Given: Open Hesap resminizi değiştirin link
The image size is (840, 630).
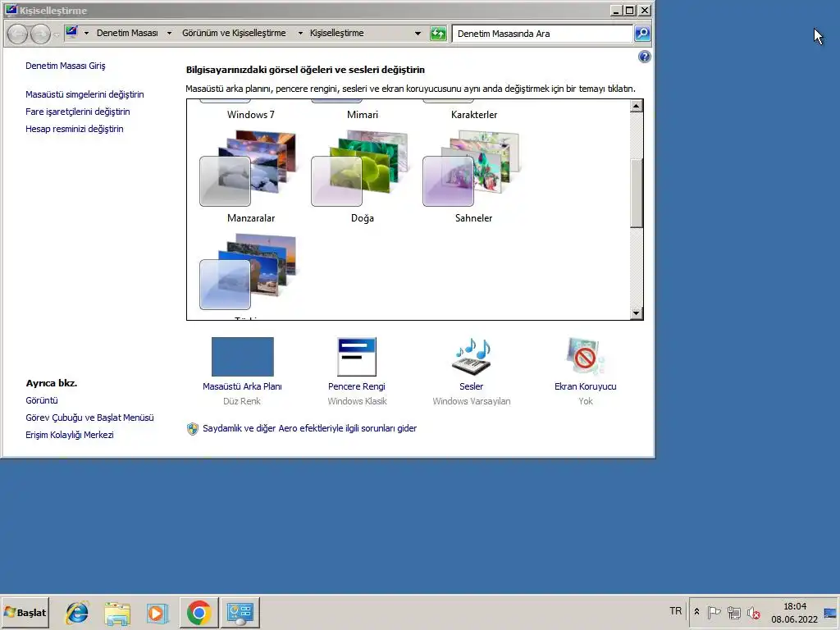Looking at the screenshot, I should [x=75, y=129].
